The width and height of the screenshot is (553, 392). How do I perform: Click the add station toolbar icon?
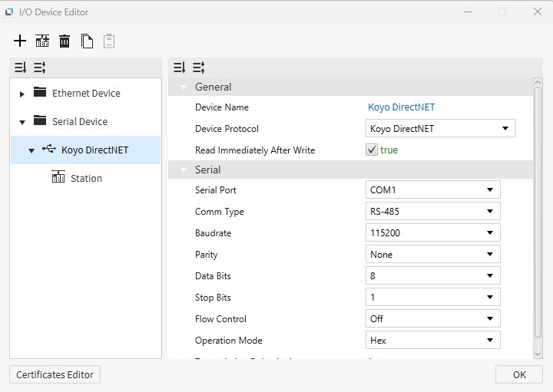pyautogui.click(x=42, y=41)
